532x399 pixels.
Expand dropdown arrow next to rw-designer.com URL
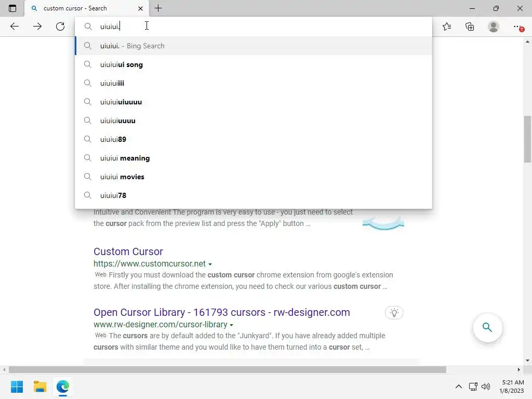pyautogui.click(x=231, y=325)
